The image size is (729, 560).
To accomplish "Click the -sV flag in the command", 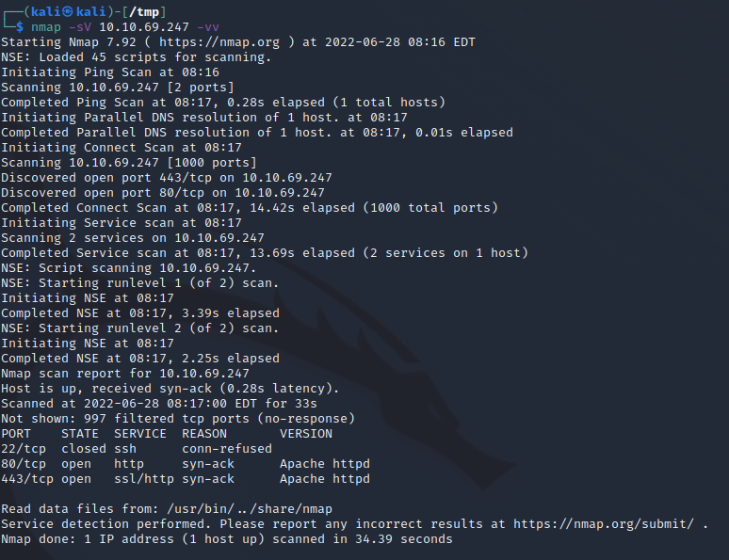I will coord(79,27).
